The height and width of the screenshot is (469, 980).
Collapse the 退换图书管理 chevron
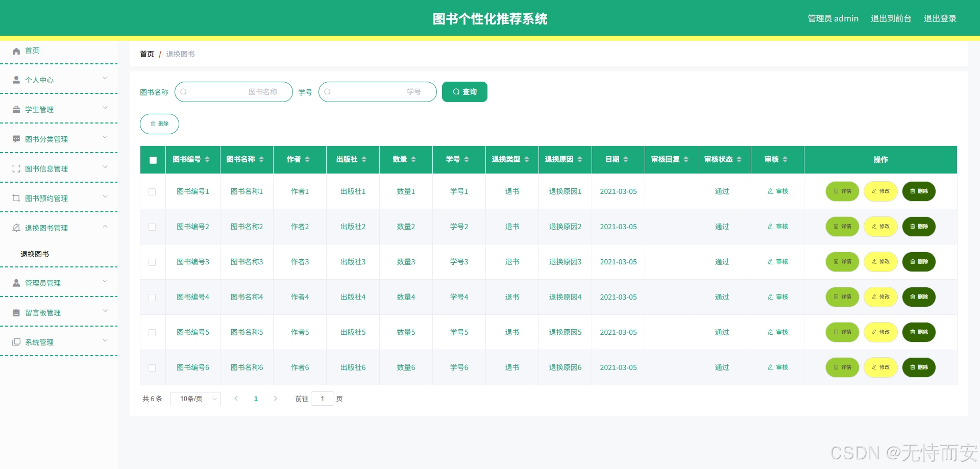click(x=105, y=226)
